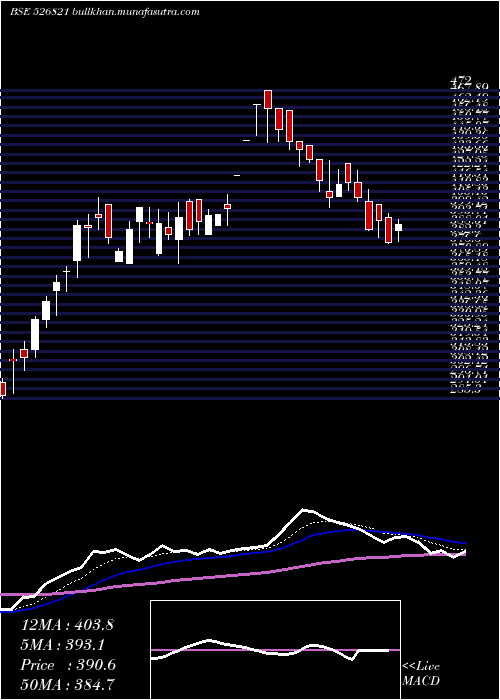Viewport: 500px width, 700px height.
Task: Click inside the MACD inset chart box
Action: click(275, 650)
